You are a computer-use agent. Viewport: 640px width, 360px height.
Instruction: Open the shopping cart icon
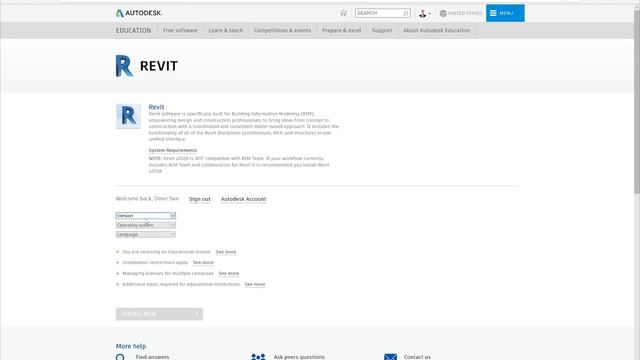click(x=343, y=13)
